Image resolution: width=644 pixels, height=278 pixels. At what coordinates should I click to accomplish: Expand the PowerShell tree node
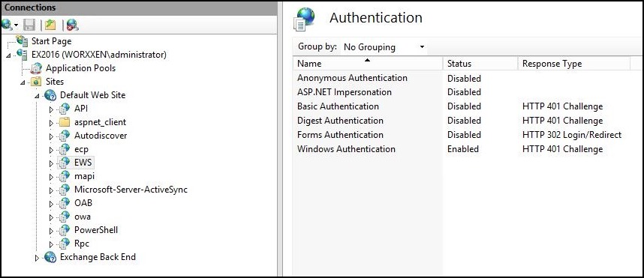click(51, 231)
